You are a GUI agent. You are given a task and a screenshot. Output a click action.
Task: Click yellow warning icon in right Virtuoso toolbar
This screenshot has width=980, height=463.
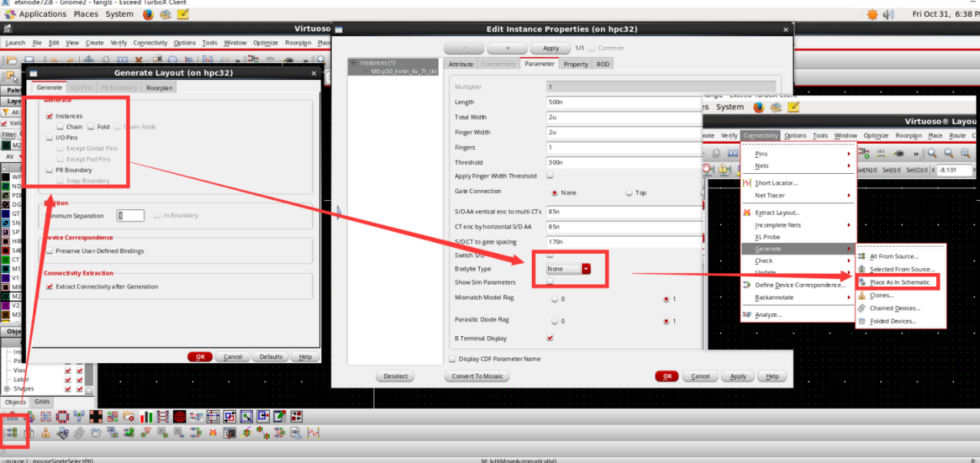click(723, 168)
